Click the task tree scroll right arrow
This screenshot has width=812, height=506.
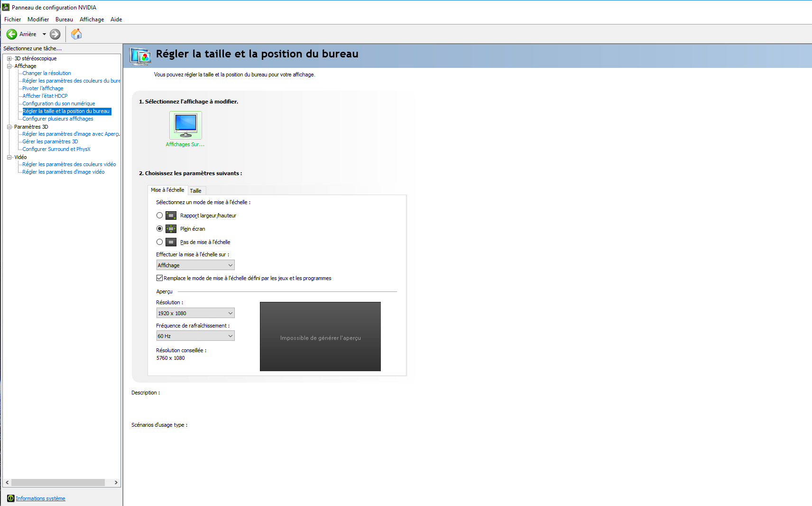[116, 482]
